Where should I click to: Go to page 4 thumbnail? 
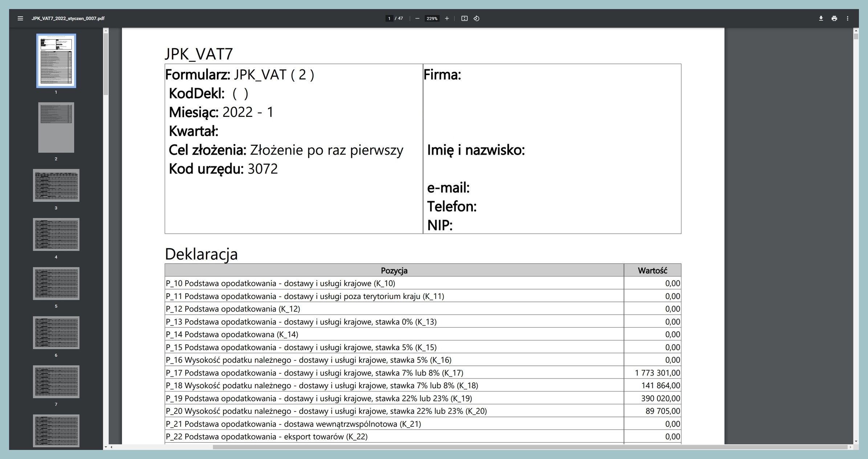56,234
